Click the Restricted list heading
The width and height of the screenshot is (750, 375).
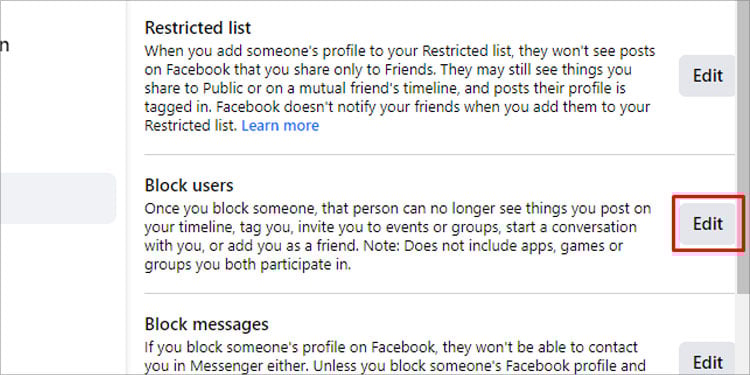198,28
